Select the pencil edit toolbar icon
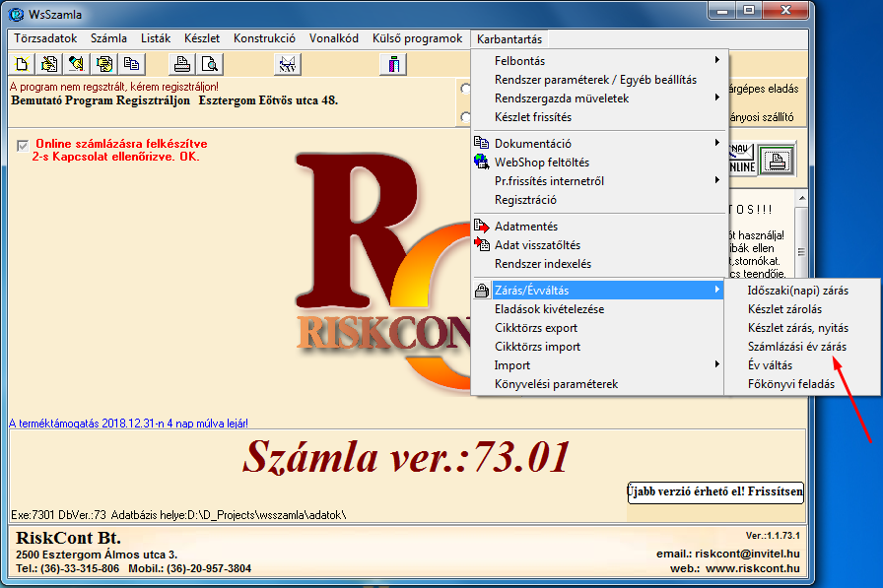Screen dimensions: 883x588 pyautogui.click(x=77, y=61)
